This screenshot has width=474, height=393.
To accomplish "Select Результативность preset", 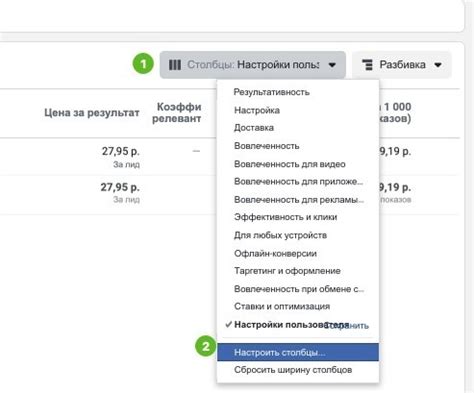I will tap(298, 92).
